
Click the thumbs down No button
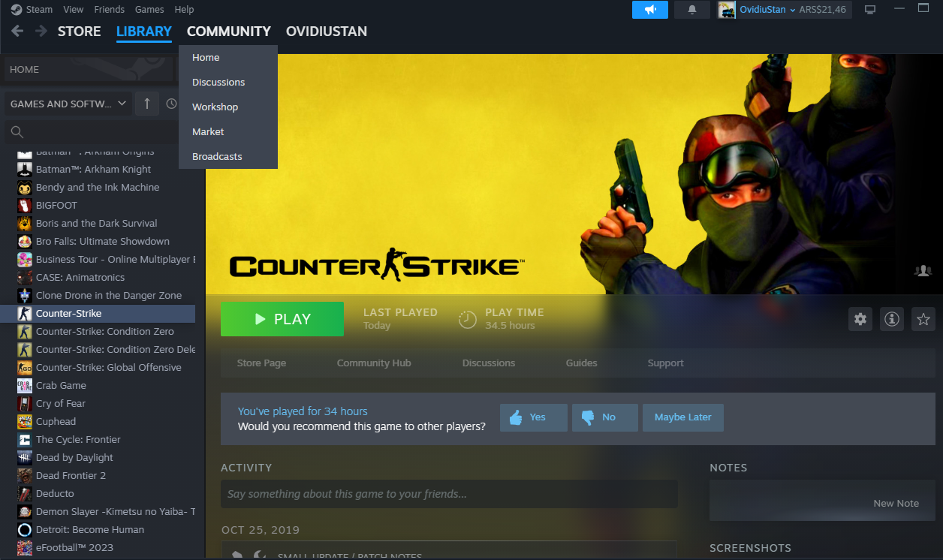coord(604,417)
